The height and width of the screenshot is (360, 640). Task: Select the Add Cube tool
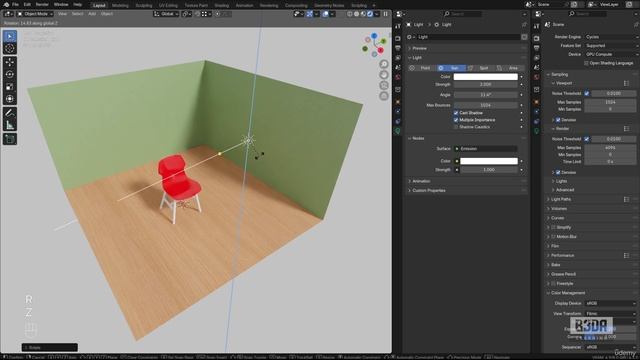tap(10, 139)
